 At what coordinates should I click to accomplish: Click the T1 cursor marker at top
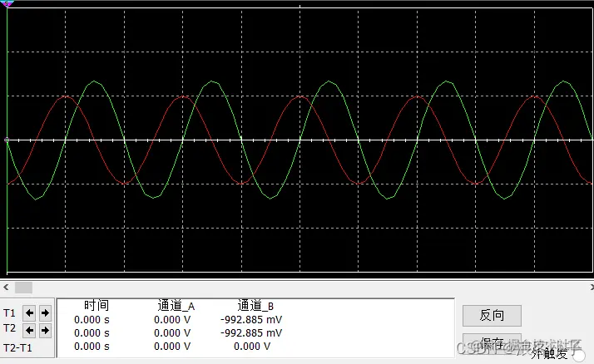[7, 4]
